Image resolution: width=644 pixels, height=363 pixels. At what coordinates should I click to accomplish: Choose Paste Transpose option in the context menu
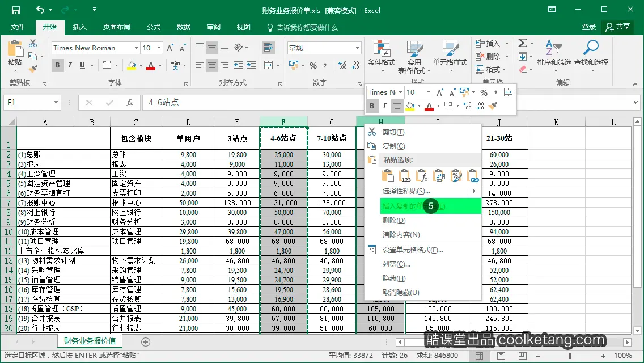tap(439, 176)
